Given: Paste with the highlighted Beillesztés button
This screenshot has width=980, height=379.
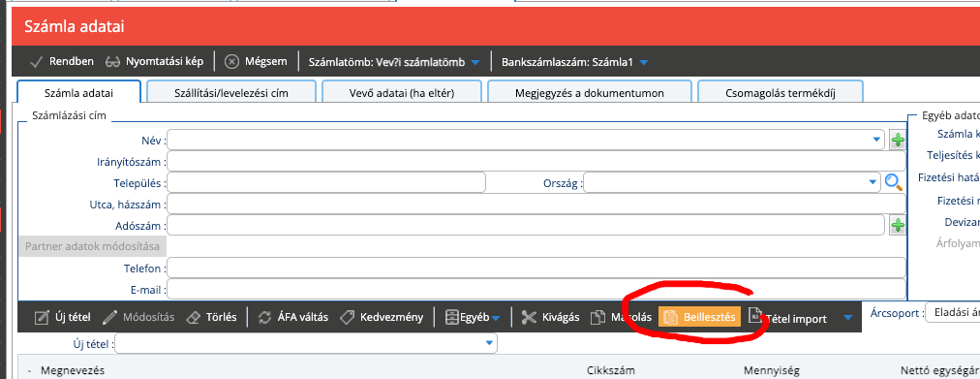Looking at the screenshot, I should click(699, 317).
